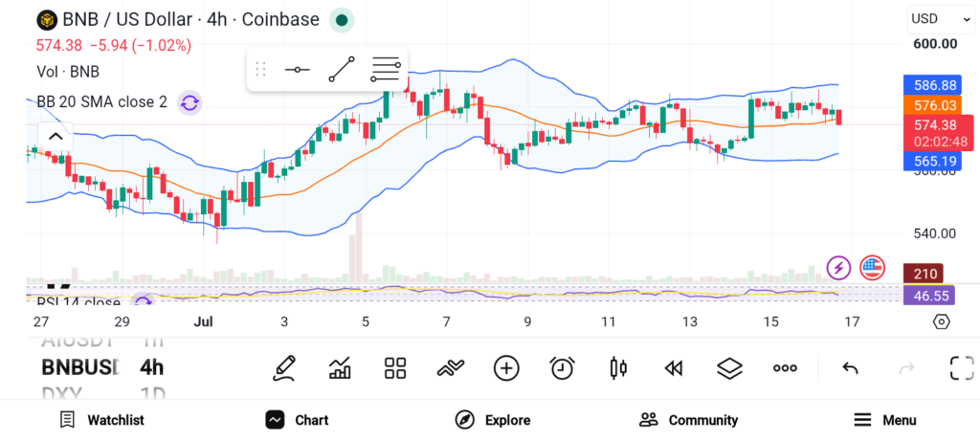Tap the plus add-symbol icon
The image size is (980, 441).
click(506, 368)
